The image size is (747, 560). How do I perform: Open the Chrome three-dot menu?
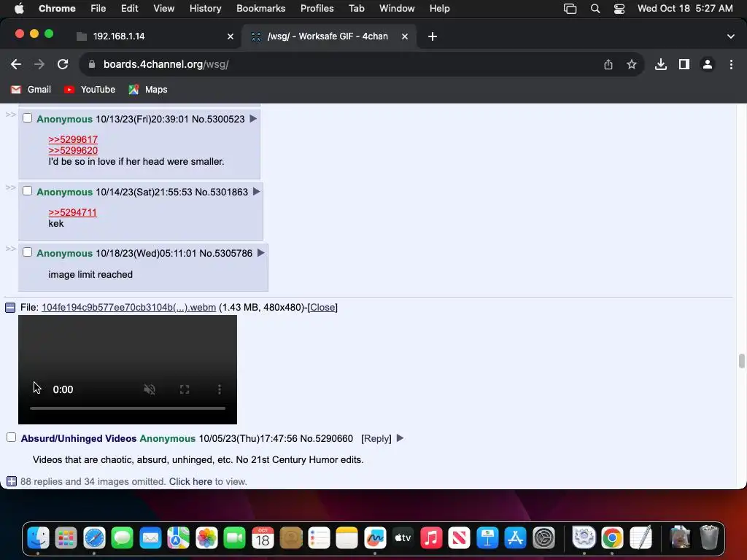(x=731, y=64)
